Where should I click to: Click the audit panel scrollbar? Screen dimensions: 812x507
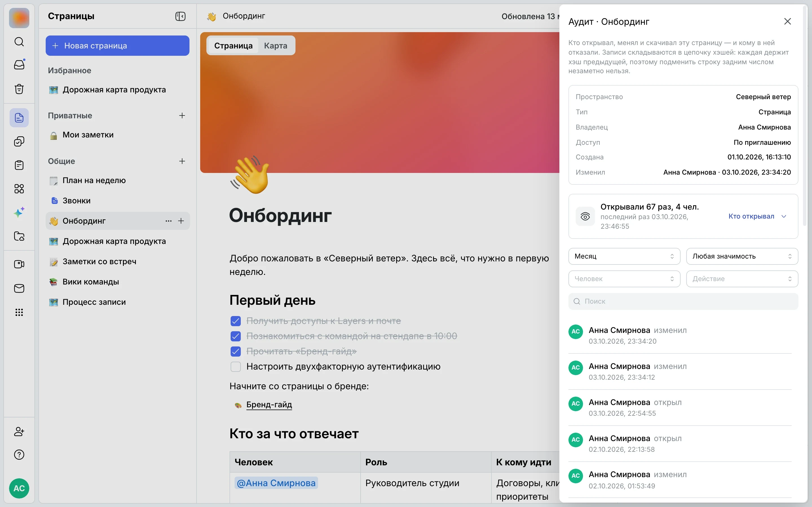pyautogui.click(x=804, y=116)
